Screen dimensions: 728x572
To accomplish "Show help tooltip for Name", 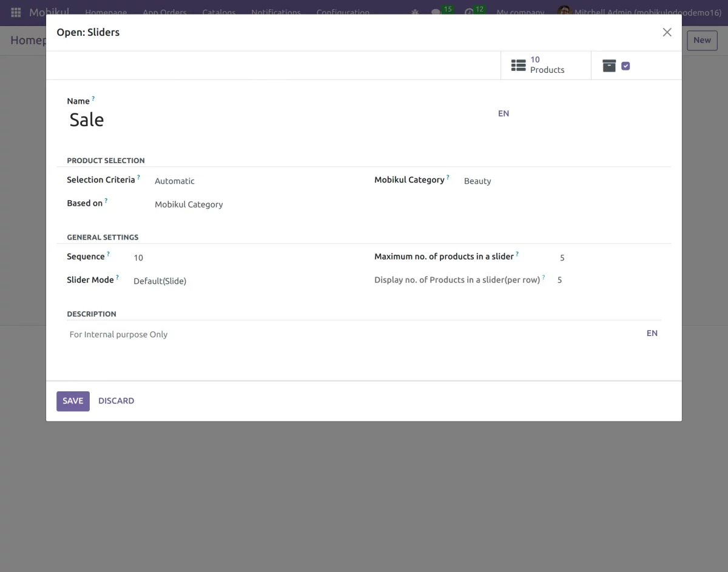I will click(x=93, y=98).
